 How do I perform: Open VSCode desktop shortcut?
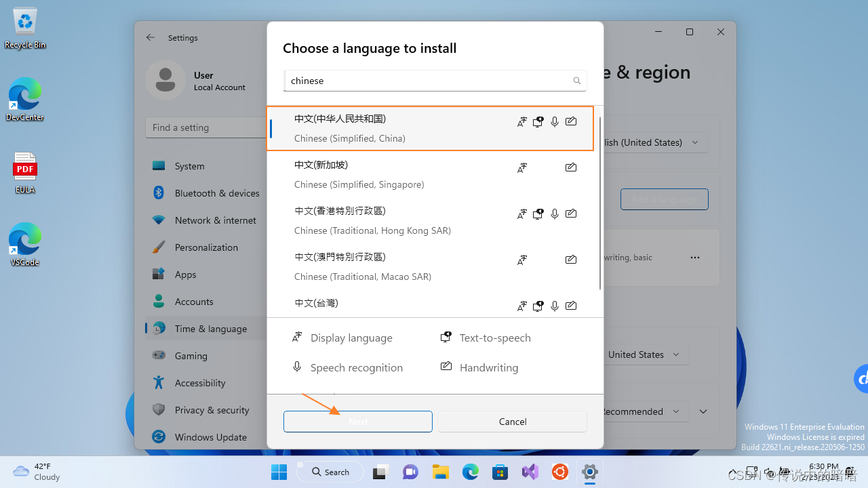(x=25, y=244)
